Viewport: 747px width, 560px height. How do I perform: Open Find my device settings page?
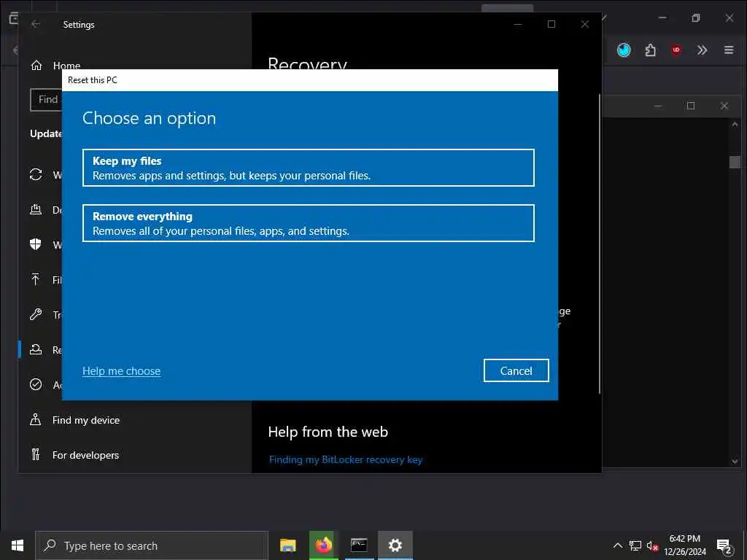tap(86, 420)
